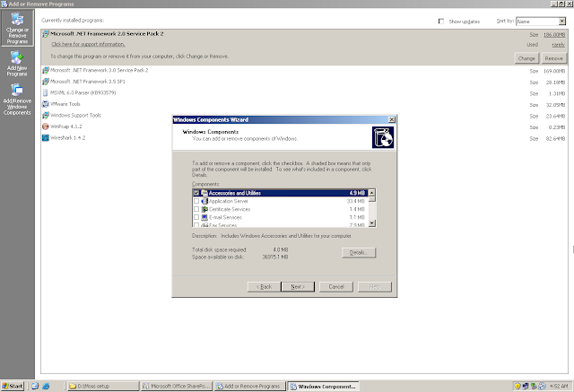Click the Remove button for .NET 2.0
This screenshot has height=392, width=574.
point(554,58)
